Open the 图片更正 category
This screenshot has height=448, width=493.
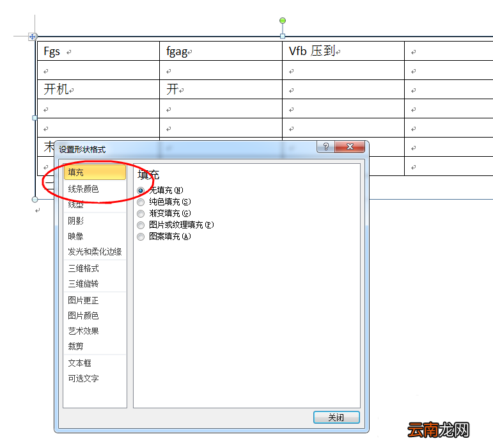(x=95, y=300)
